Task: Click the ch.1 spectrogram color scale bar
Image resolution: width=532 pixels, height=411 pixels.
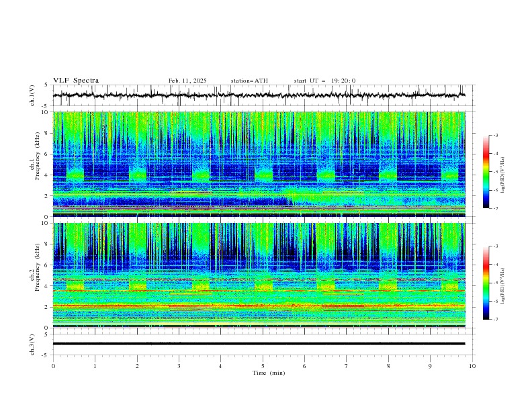Action: (x=486, y=172)
